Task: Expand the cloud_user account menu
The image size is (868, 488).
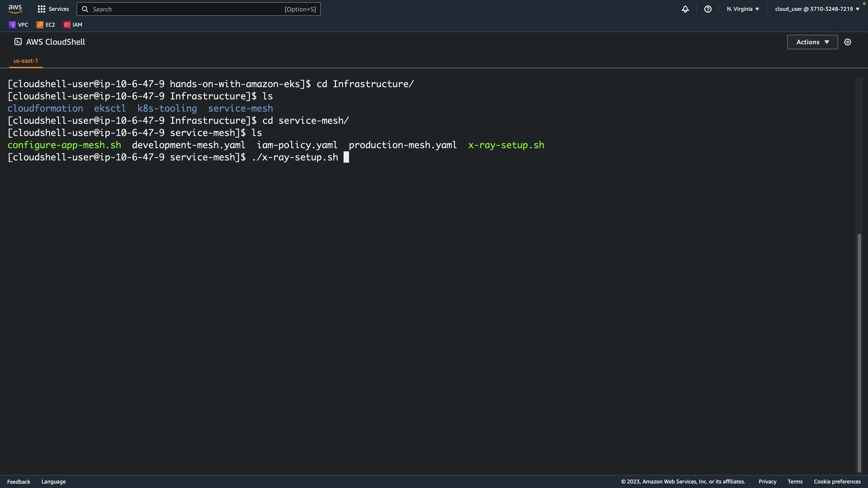Action: [x=817, y=9]
